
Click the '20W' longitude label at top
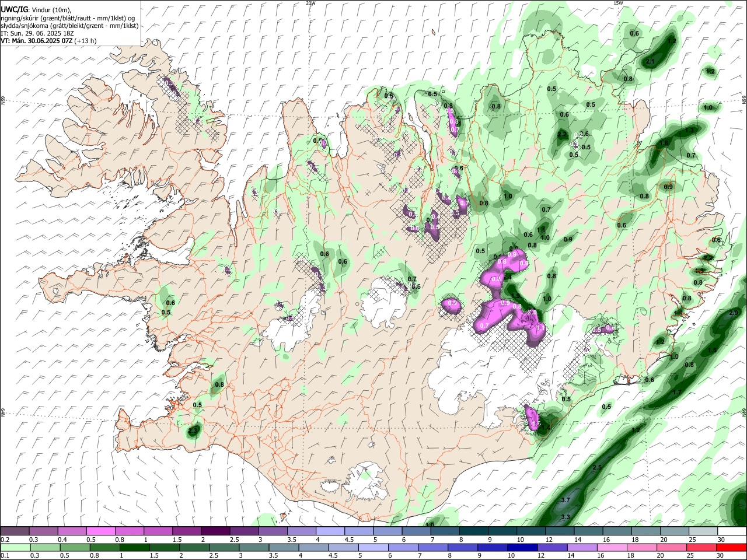point(310,3)
